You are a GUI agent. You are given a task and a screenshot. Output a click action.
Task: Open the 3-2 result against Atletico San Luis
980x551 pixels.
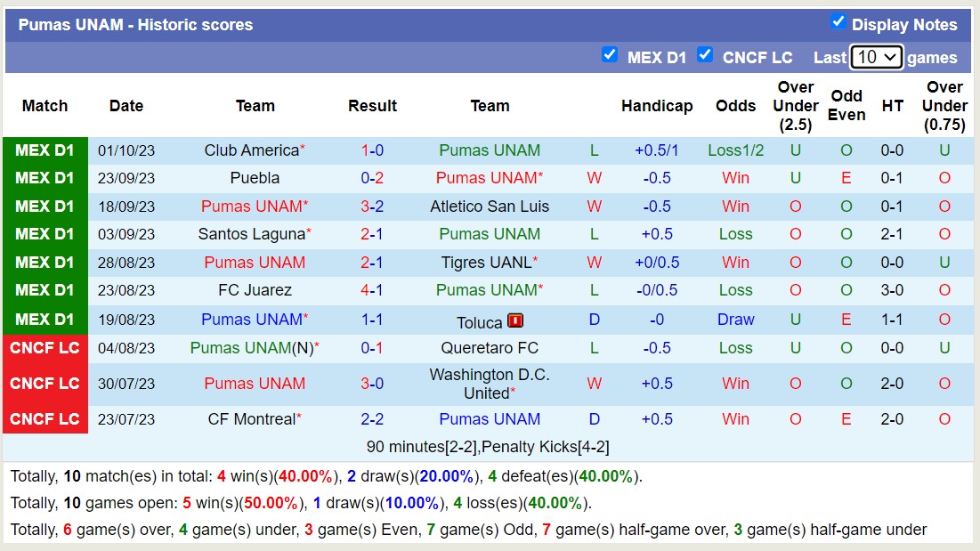click(x=372, y=207)
